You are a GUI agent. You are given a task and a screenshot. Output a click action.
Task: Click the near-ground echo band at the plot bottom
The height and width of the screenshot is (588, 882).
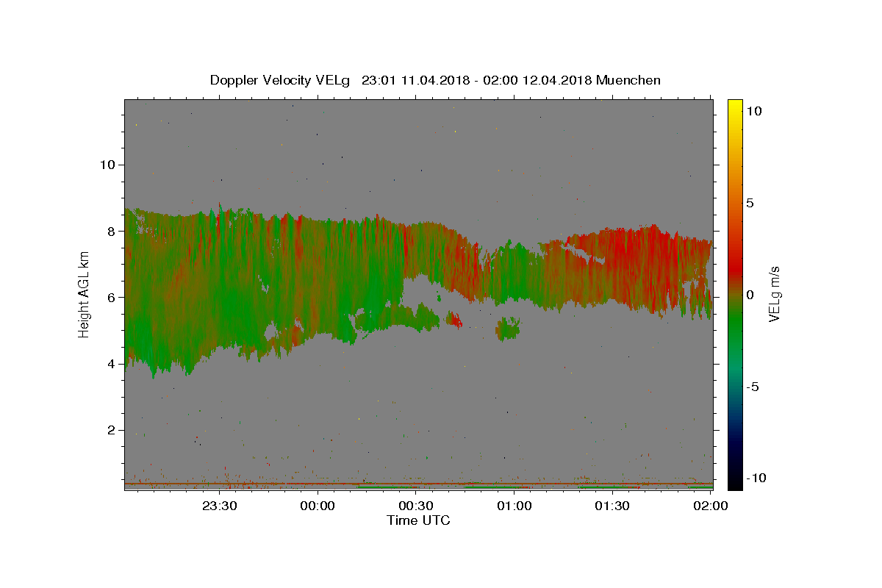click(x=418, y=485)
